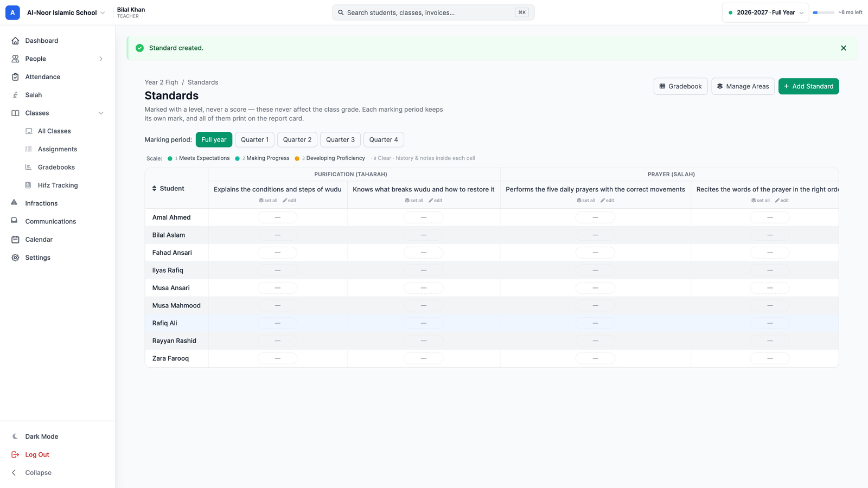Expand the People menu chevron
Viewport: 868px width, 488px height.
point(101,59)
